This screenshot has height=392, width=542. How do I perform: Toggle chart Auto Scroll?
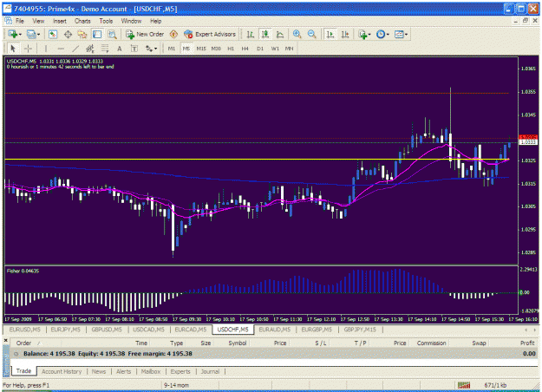(330, 34)
